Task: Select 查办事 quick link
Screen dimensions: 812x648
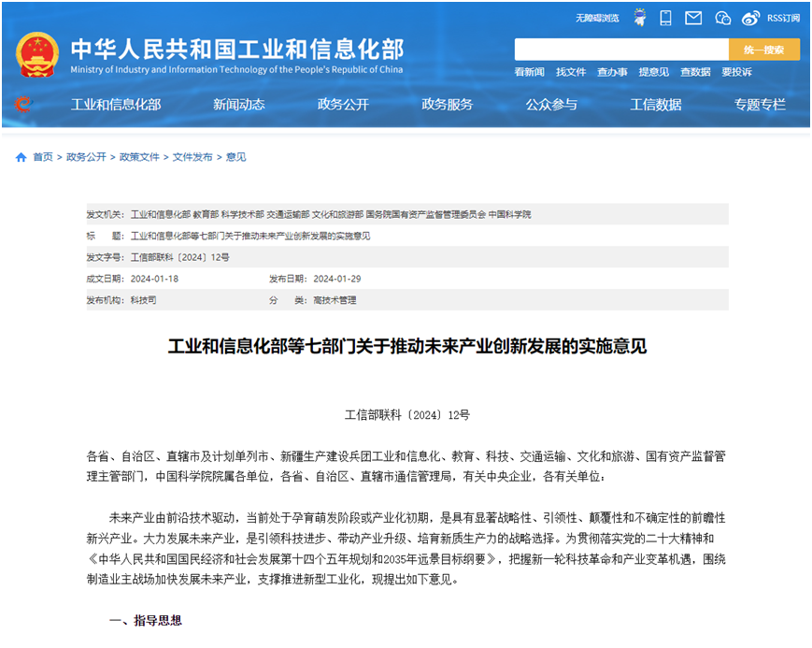Action: tap(612, 72)
